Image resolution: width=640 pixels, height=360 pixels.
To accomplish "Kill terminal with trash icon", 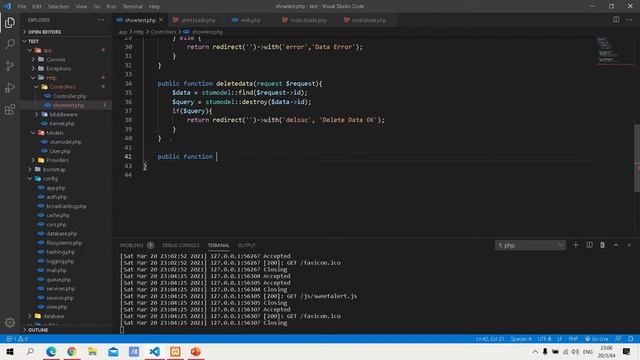I will (602, 245).
